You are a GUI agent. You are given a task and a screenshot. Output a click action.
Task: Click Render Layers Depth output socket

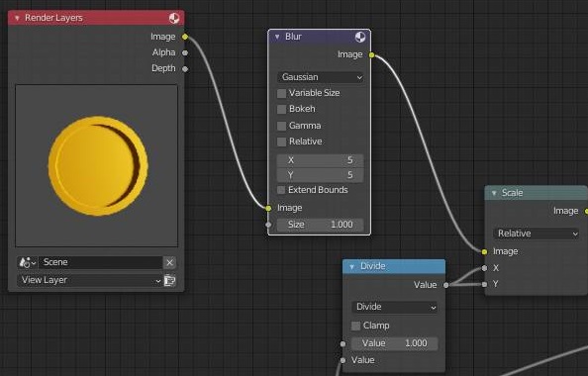(x=185, y=69)
